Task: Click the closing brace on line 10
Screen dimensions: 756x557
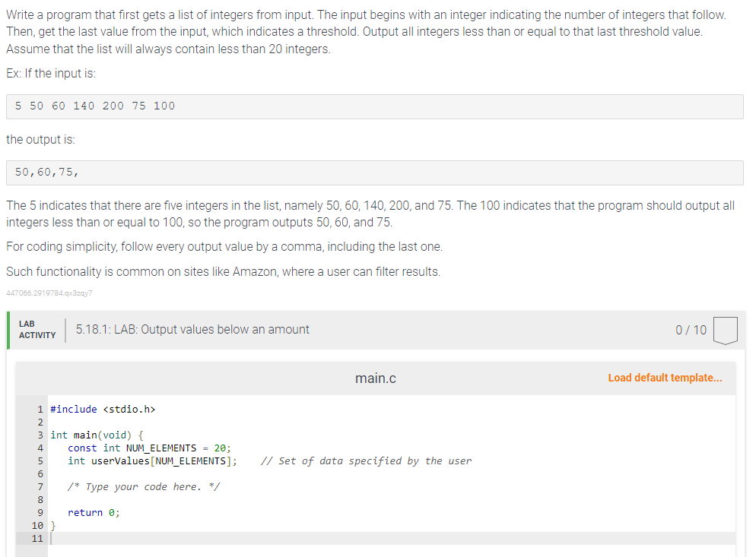Action: click(53, 525)
